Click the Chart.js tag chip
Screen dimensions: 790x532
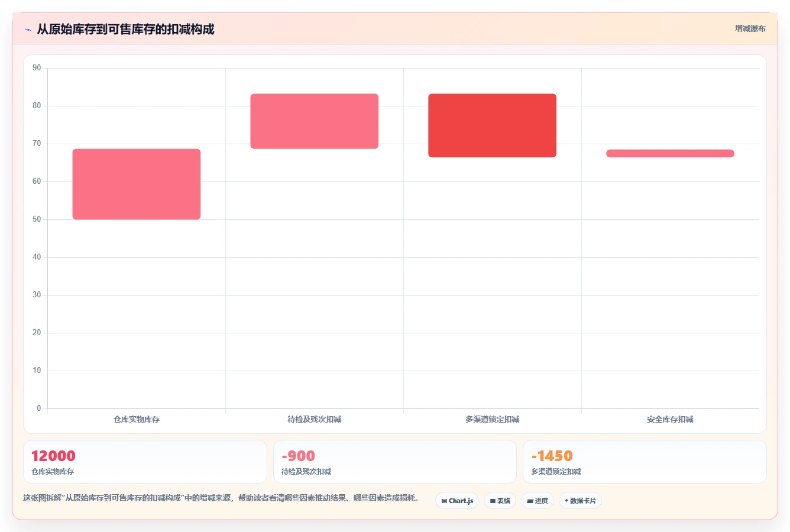(457, 501)
